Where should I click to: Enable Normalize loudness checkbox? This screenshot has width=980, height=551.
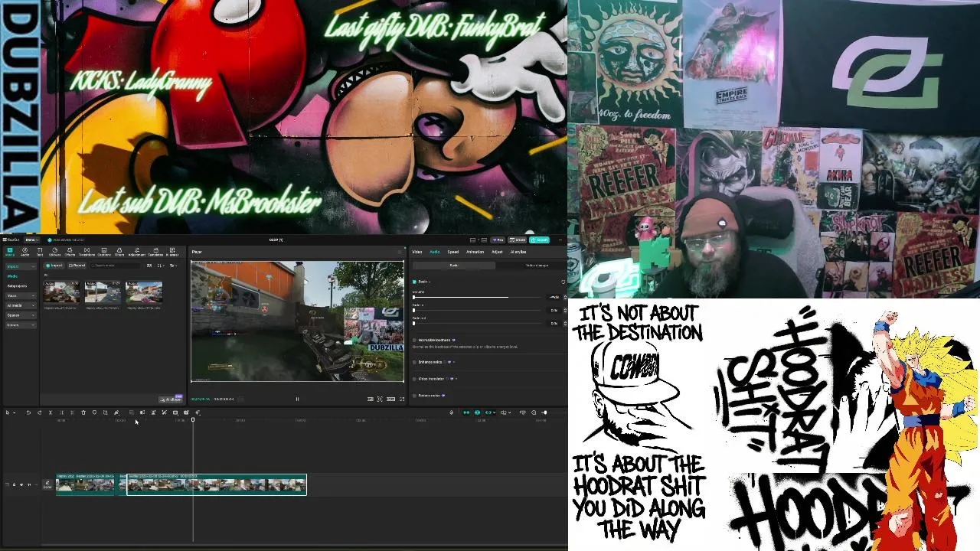point(414,340)
